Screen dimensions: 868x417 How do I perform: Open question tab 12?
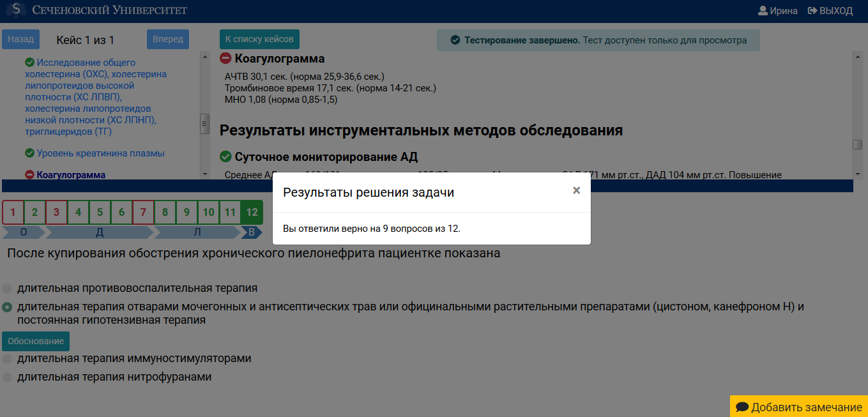point(252,212)
